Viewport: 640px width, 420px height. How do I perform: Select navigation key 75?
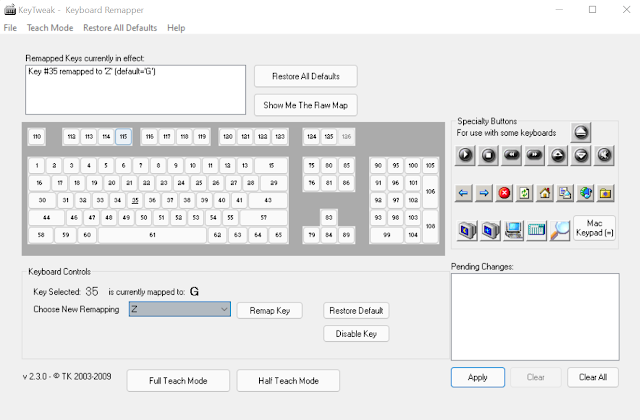311,165
